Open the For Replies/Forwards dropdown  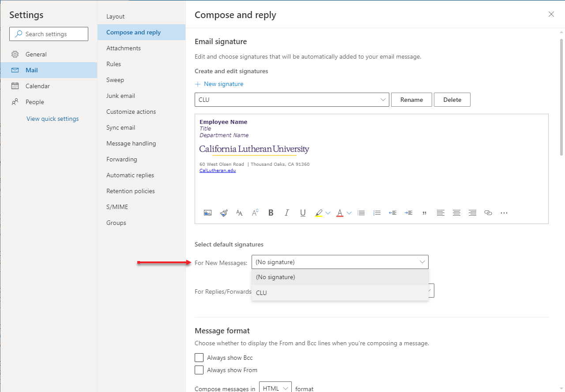(432, 291)
